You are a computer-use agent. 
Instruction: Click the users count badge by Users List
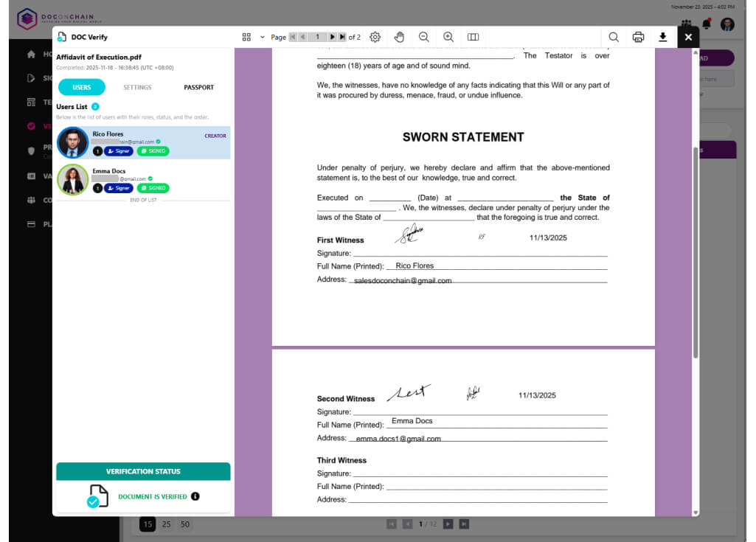[x=95, y=107]
